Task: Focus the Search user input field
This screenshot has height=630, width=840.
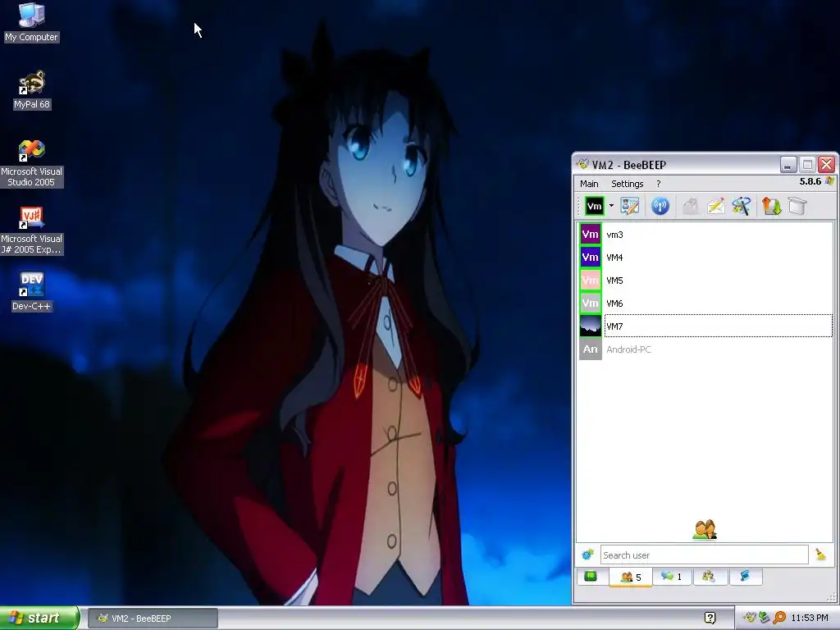Action: pos(704,555)
